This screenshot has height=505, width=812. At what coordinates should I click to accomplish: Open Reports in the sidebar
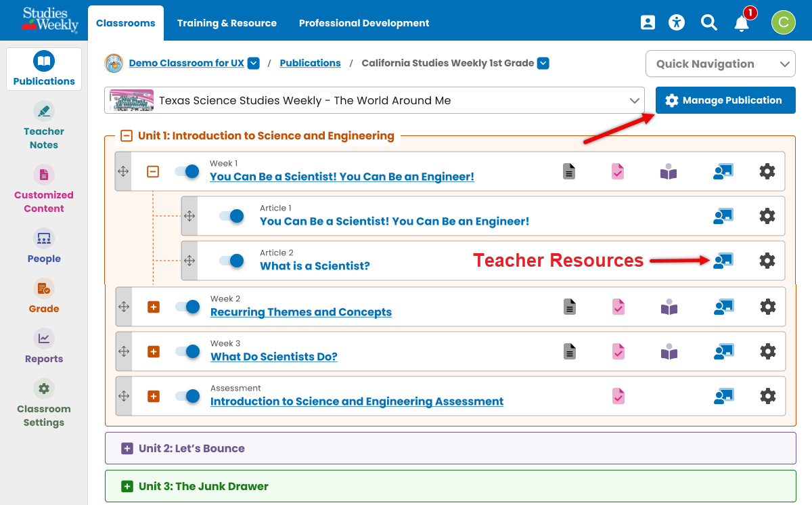point(44,347)
